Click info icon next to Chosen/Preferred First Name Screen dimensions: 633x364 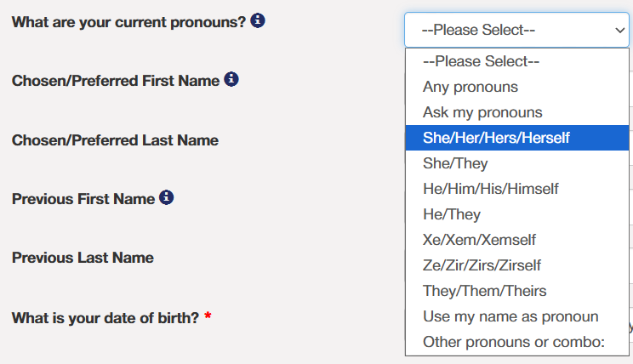coord(231,80)
